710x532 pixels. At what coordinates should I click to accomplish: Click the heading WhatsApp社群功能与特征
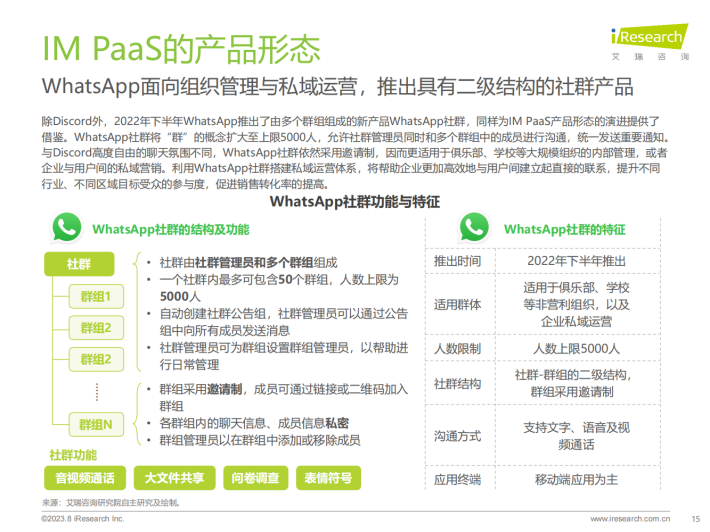[x=355, y=201]
